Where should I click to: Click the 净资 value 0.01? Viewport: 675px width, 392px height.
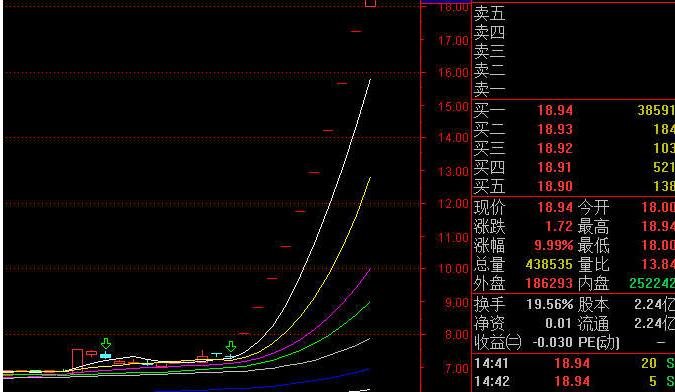coord(559,324)
